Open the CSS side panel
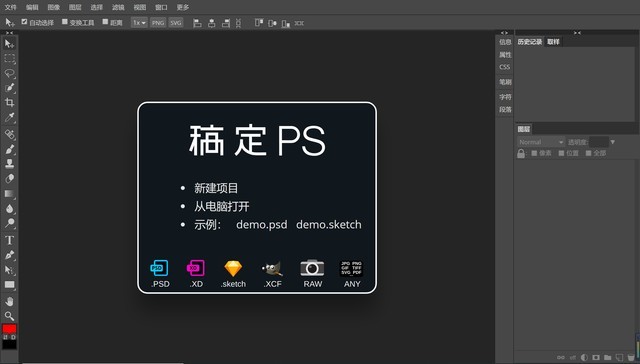This screenshot has width=640, height=364. pyautogui.click(x=505, y=67)
